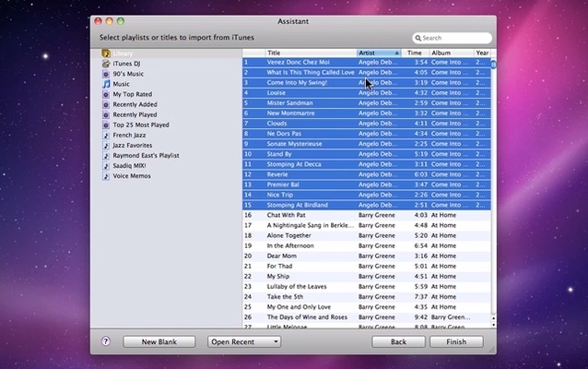Select the Top 25 Most Played playlist
This screenshot has width=588, height=369.
pyautogui.click(x=141, y=125)
